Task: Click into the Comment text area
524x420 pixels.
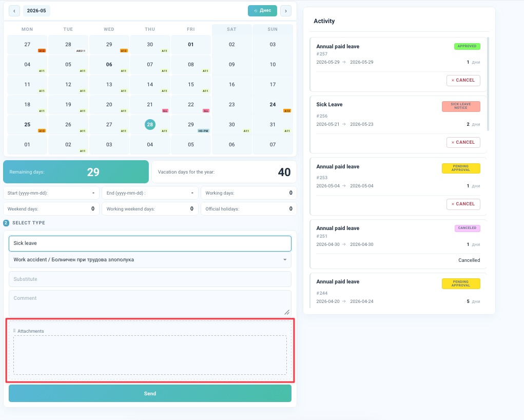Action: (x=150, y=303)
